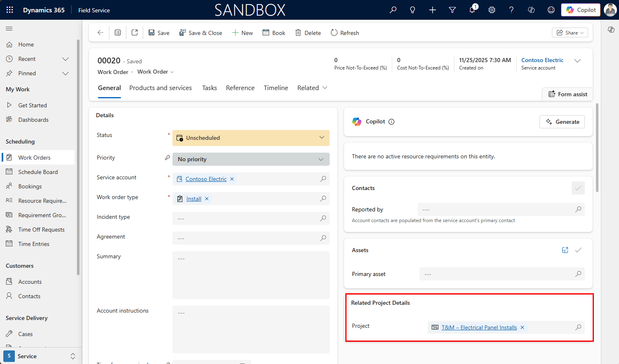Expand the Pinned section in sidebar

(x=65, y=73)
